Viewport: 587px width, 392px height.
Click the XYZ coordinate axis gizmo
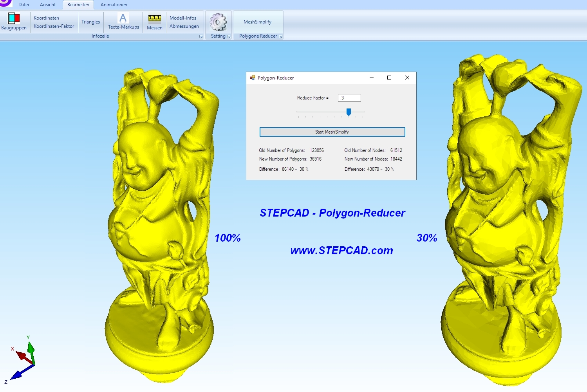(x=23, y=358)
